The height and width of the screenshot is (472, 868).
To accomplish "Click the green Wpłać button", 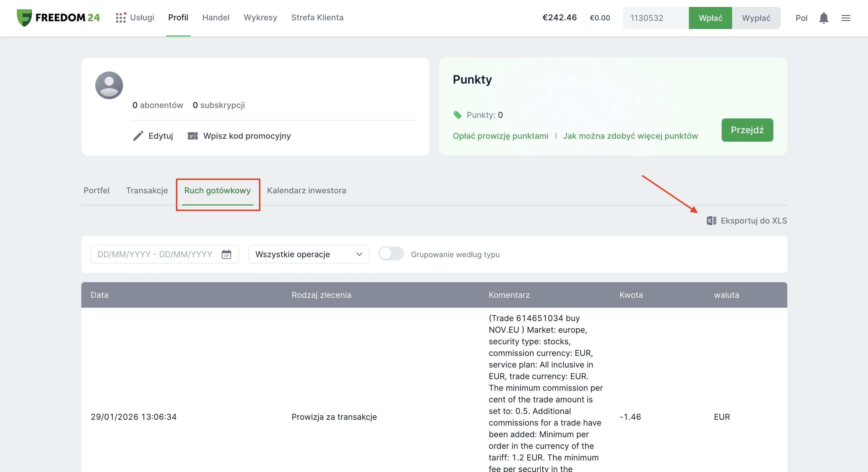I will pyautogui.click(x=710, y=18).
